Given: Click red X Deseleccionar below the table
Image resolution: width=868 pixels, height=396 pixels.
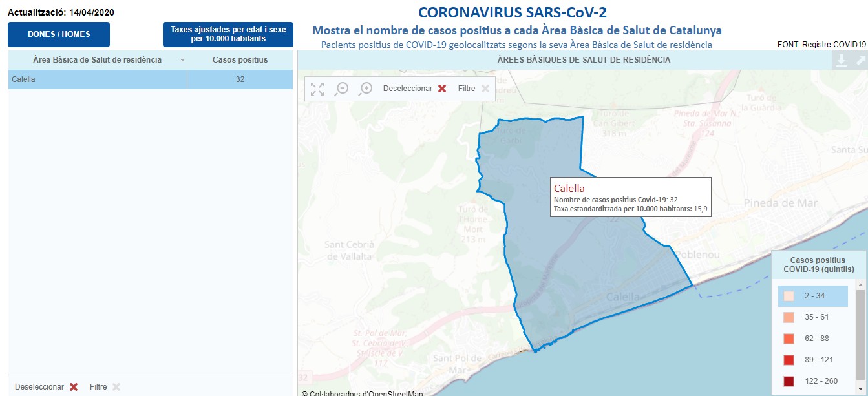Looking at the screenshot, I should click(74, 387).
